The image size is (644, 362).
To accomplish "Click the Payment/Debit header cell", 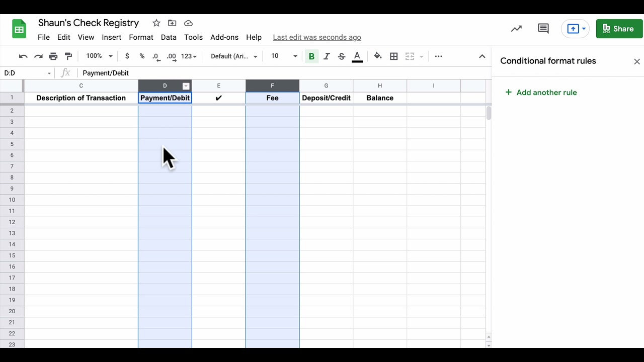I will 165,98.
